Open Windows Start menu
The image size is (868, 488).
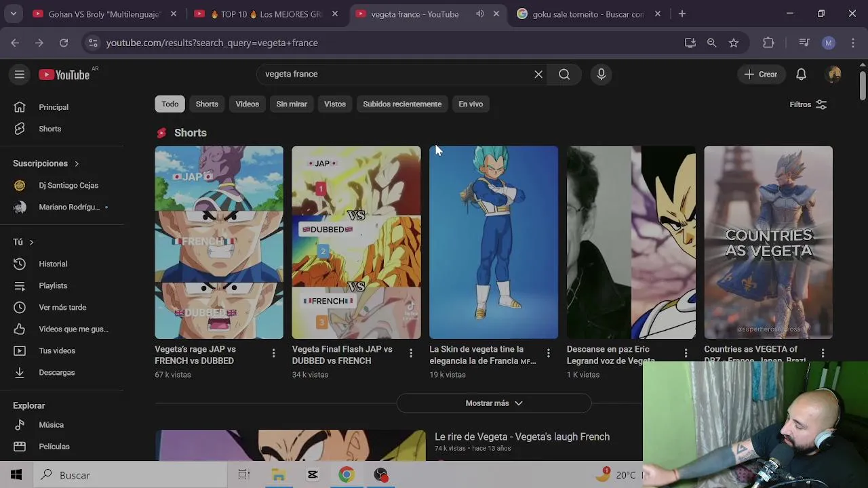pos(16,475)
